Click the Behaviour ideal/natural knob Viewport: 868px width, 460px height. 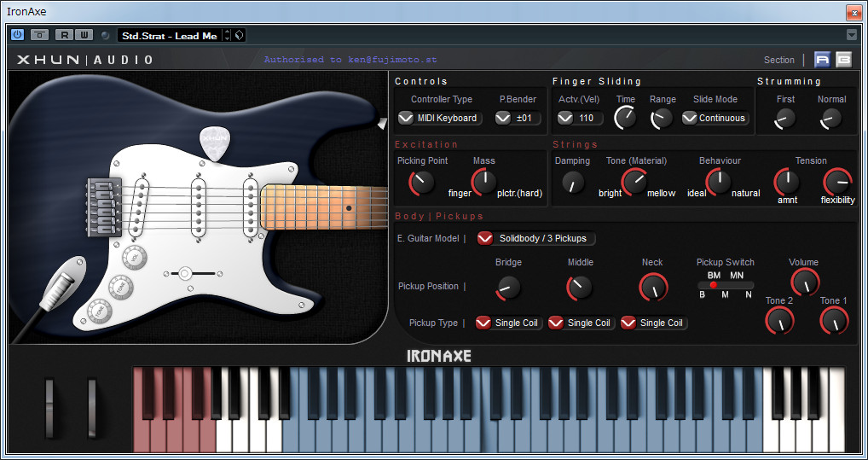click(x=719, y=182)
